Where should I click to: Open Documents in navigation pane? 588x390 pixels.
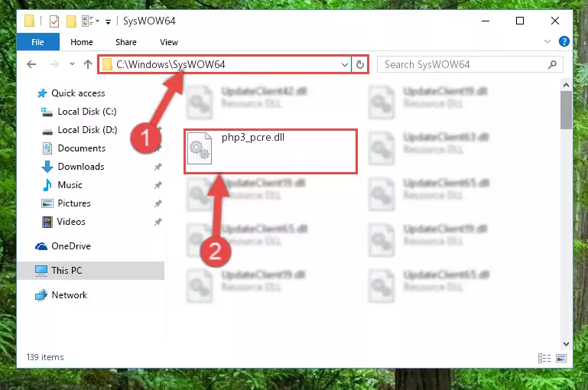click(81, 148)
